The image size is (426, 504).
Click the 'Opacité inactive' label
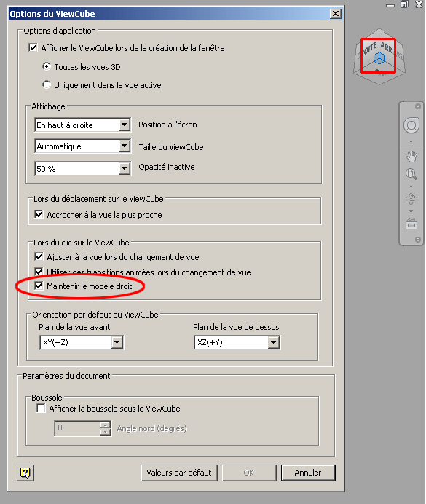167,167
